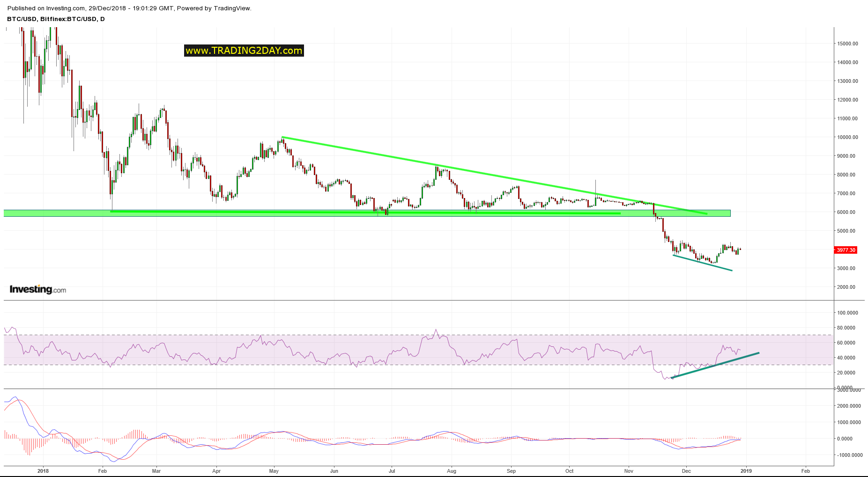Click the 10000.00 price axis label

tap(848, 137)
